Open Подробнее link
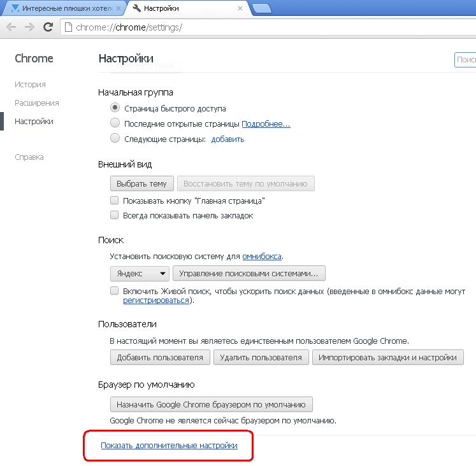476x466 pixels. [x=266, y=124]
